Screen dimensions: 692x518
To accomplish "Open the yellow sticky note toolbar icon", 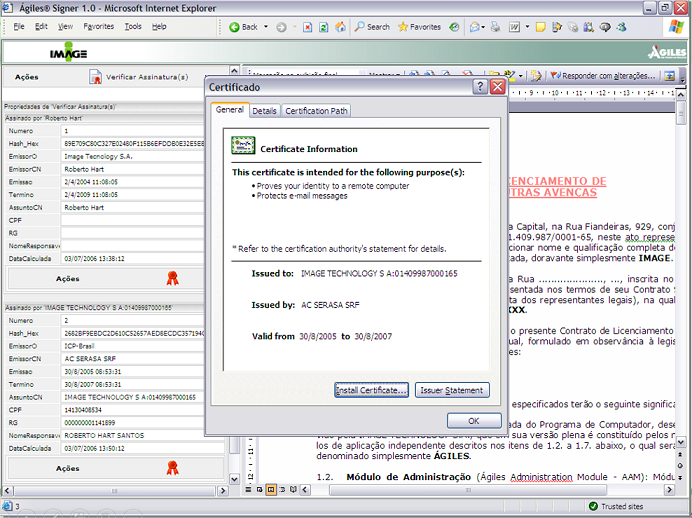I will [x=540, y=27].
